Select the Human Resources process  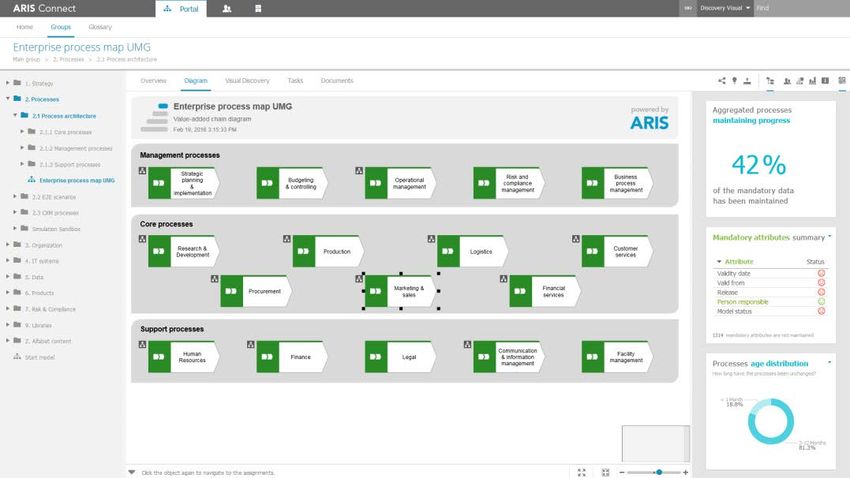(x=184, y=357)
